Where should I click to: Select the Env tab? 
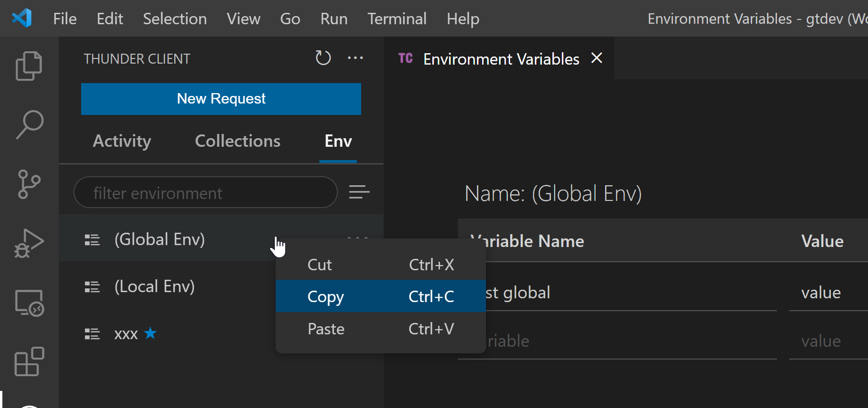338,141
